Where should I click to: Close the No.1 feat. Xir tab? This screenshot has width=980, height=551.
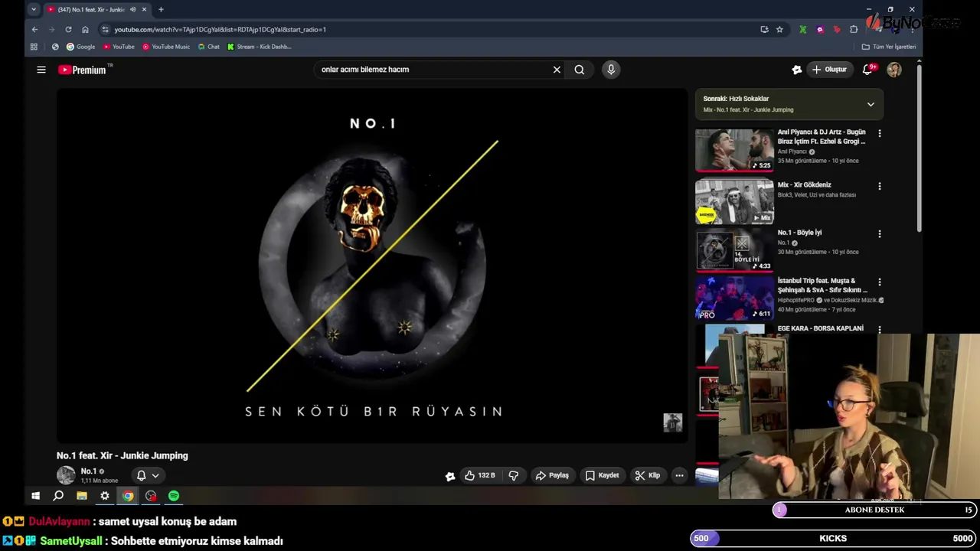[144, 9]
